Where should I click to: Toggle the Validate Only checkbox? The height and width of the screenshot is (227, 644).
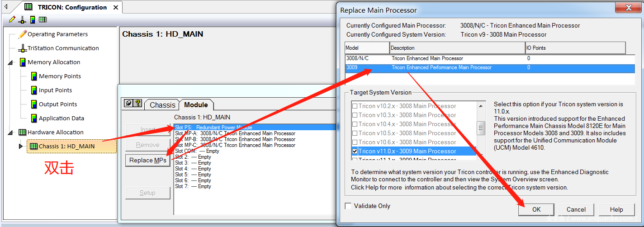348,206
